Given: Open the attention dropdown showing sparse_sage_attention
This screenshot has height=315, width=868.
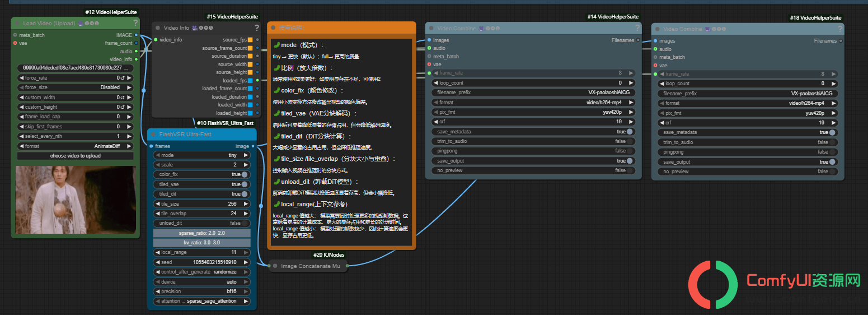Looking at the screenshot, I should point(201,301).
